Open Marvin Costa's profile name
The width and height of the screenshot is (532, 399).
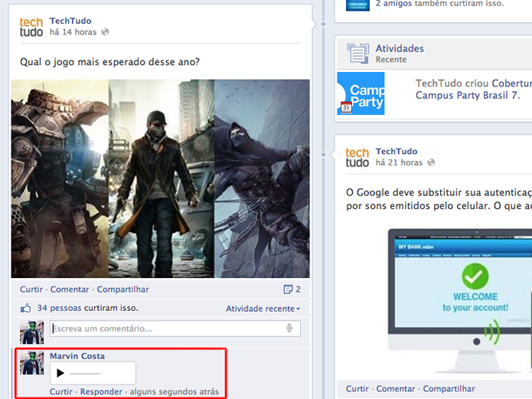pos(77,356)
